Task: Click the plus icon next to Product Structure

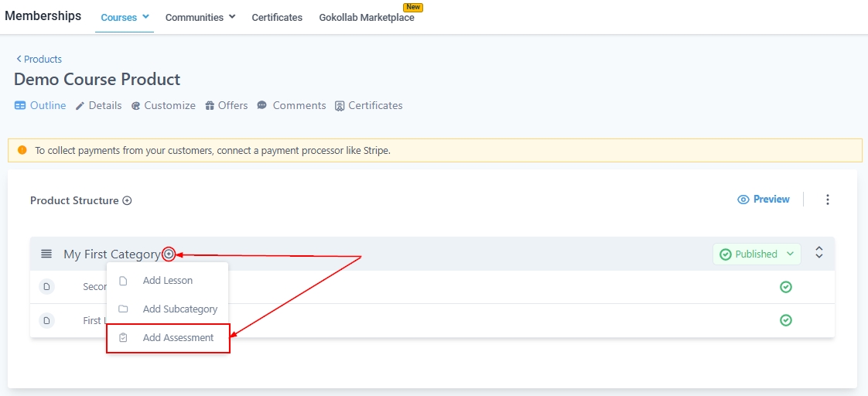Action: coord(128,201)
